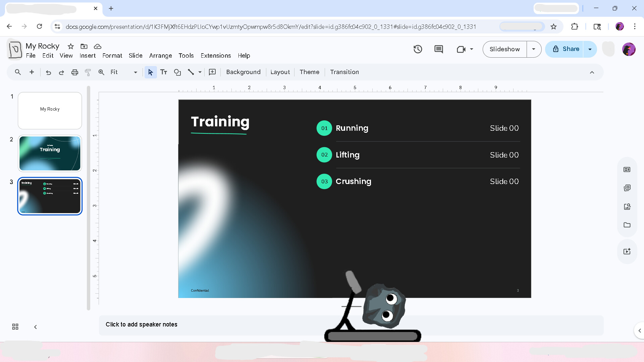The height and width of the screenshot is (362, 644).
Task: Star the My Rocky presentation
Action: [x=70, y=46]
